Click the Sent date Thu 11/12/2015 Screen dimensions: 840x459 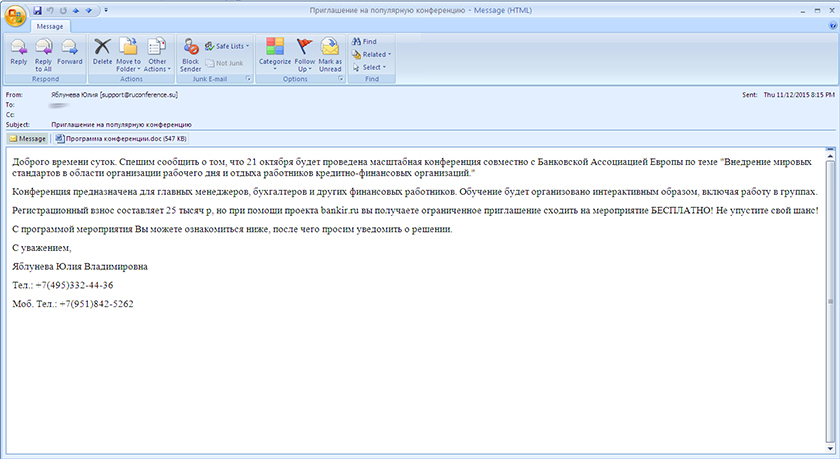(x=799, y=95)
